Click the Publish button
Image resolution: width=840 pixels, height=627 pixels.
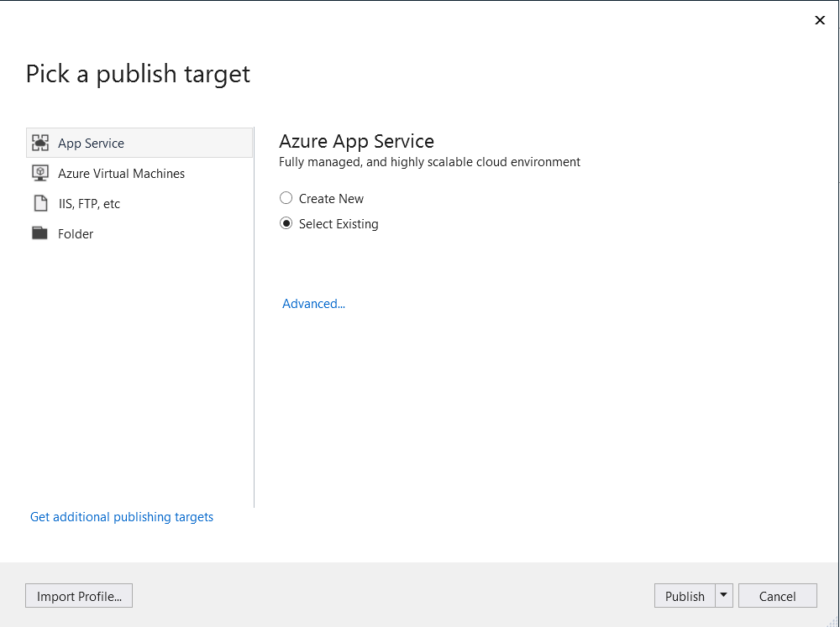coord(685,595)
